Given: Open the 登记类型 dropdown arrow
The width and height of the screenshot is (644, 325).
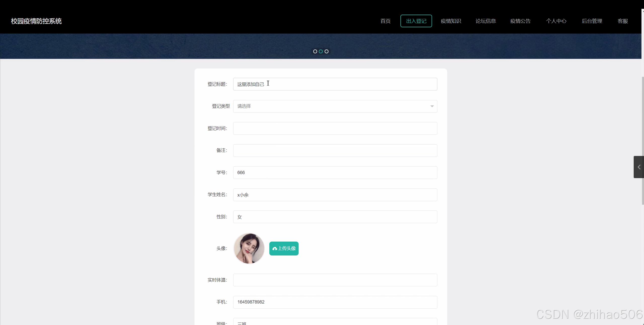Looking at the screenshot, I should [x=432, y=106].
